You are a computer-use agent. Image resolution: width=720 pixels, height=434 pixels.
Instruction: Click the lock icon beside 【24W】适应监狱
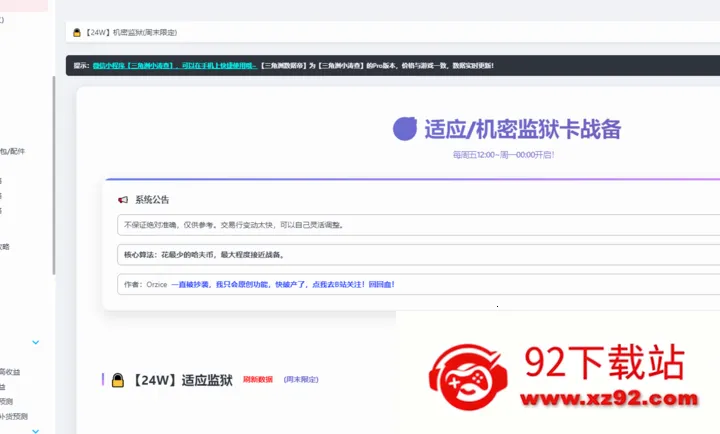click(118, 380)
